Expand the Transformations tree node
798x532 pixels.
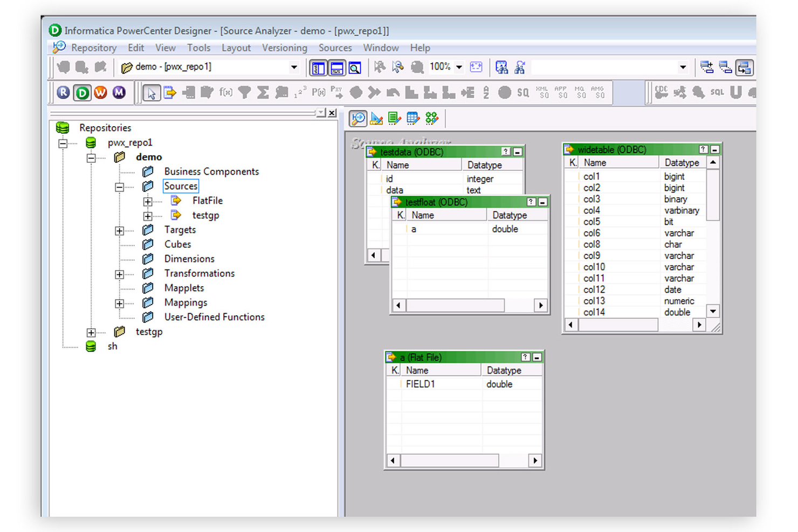click(120, 274)
